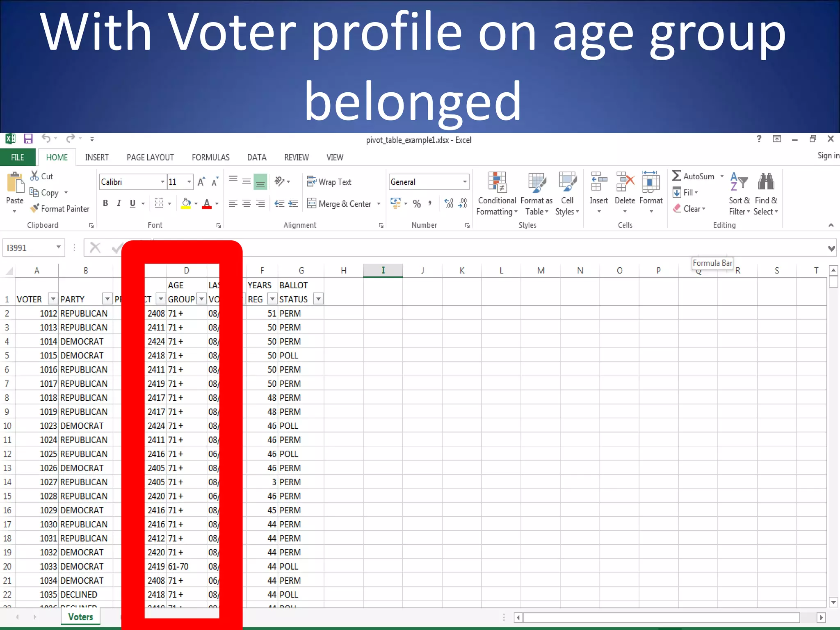Click Merge & Center
Screen dimensions: 840x630
[339, 203]
